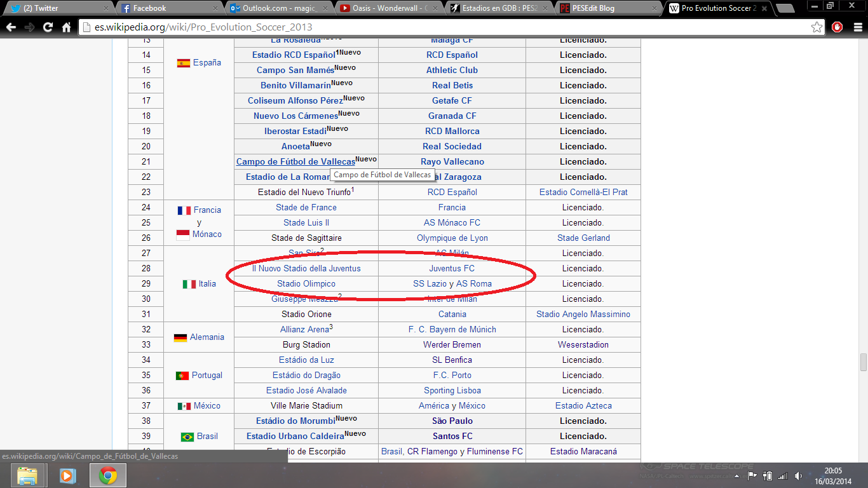Click the Italia flag image
Viewport: 868px width, 488px height.
click(189, 284)
